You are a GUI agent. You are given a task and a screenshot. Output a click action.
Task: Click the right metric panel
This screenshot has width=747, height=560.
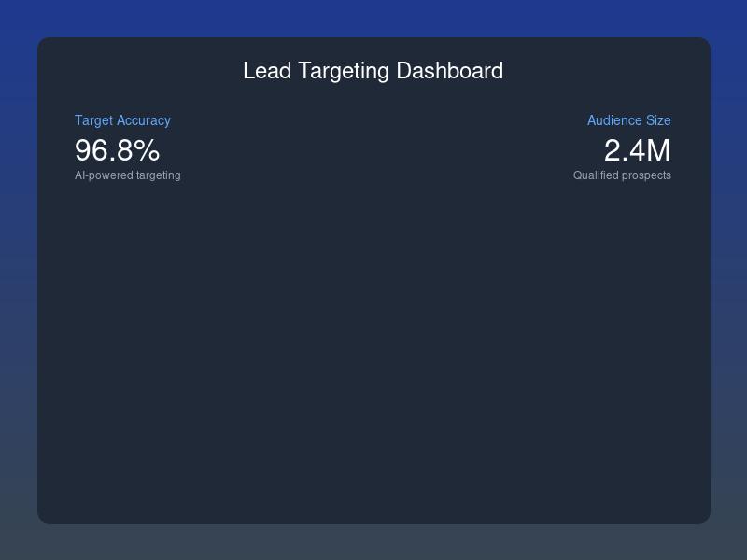coord(622,147)
